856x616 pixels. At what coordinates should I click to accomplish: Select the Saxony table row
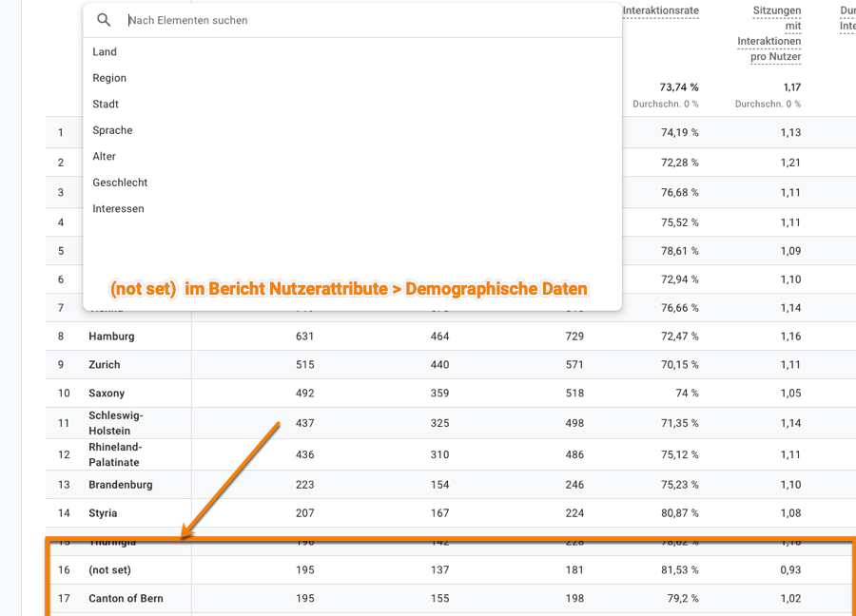(107, 394)
